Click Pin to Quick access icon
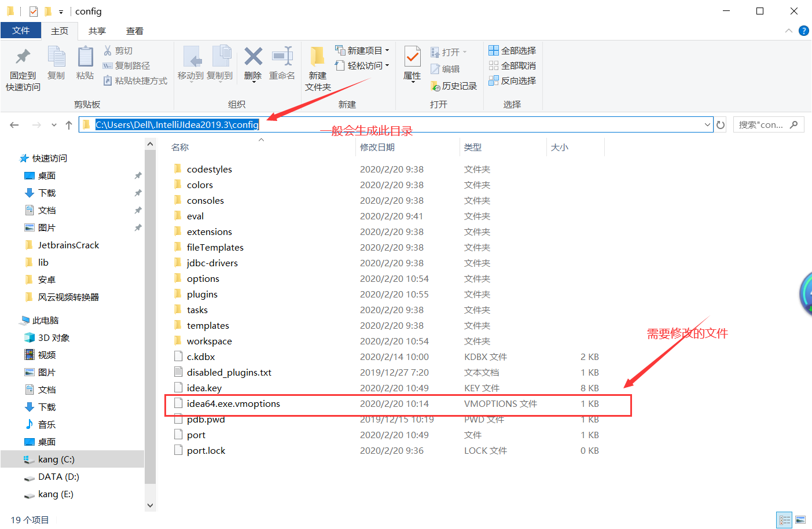 (x=23, y=57)
